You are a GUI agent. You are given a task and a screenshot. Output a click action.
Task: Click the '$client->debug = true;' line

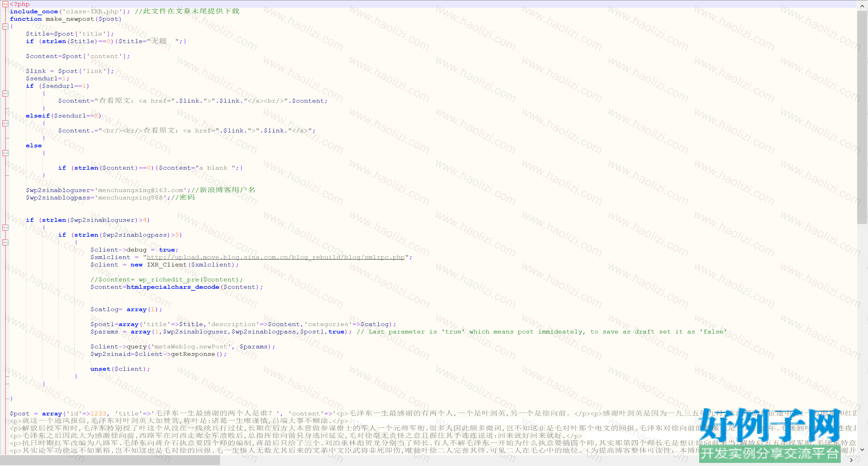click(134, 250)
